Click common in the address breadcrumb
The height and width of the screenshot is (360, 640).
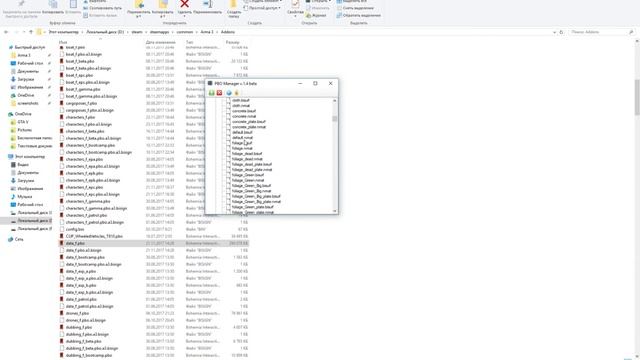click(x=185, y=32)
